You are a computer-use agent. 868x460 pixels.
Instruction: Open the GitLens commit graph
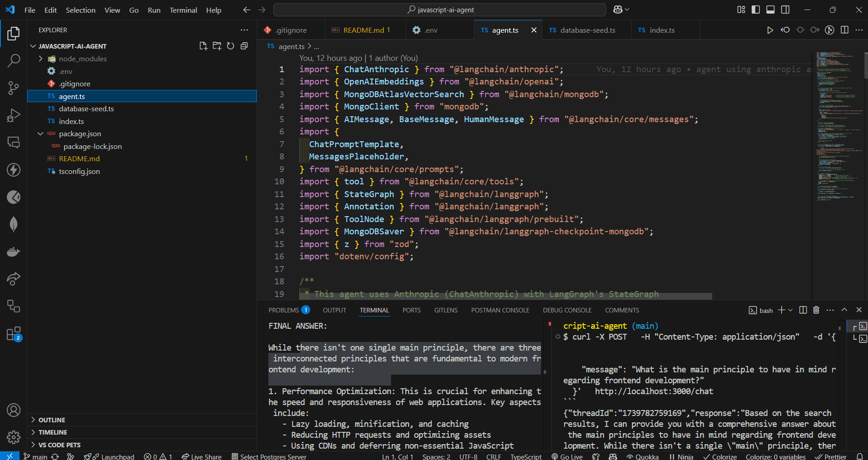click(x=829, y=30)
